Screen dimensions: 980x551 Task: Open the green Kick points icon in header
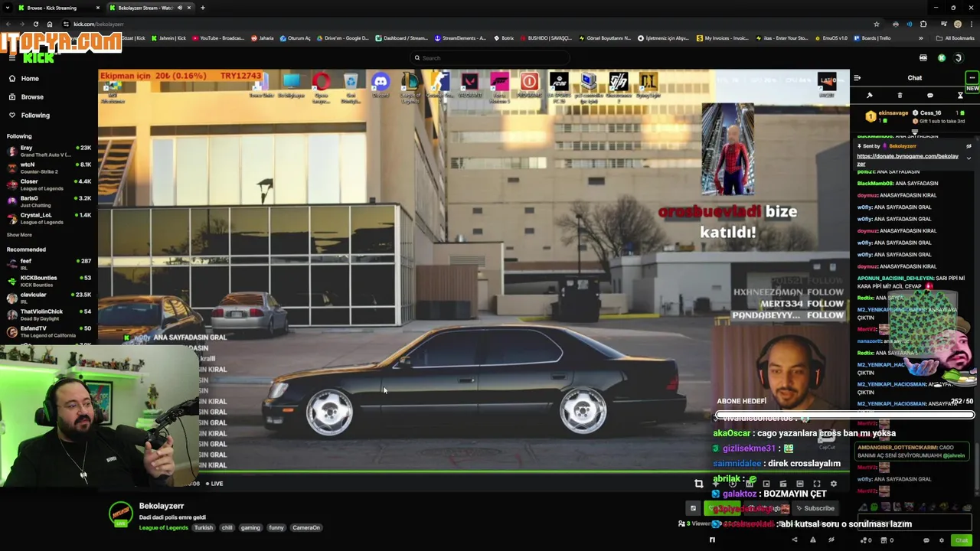click(941, 58)
